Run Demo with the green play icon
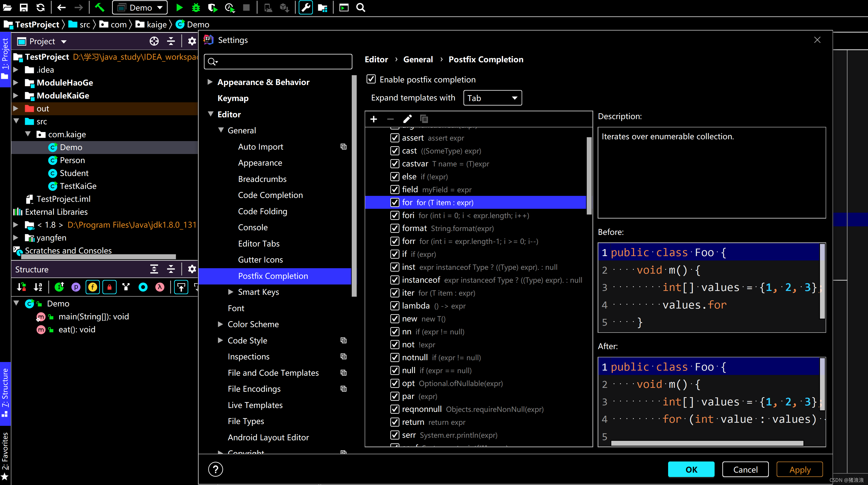 (x=179, y=7)
